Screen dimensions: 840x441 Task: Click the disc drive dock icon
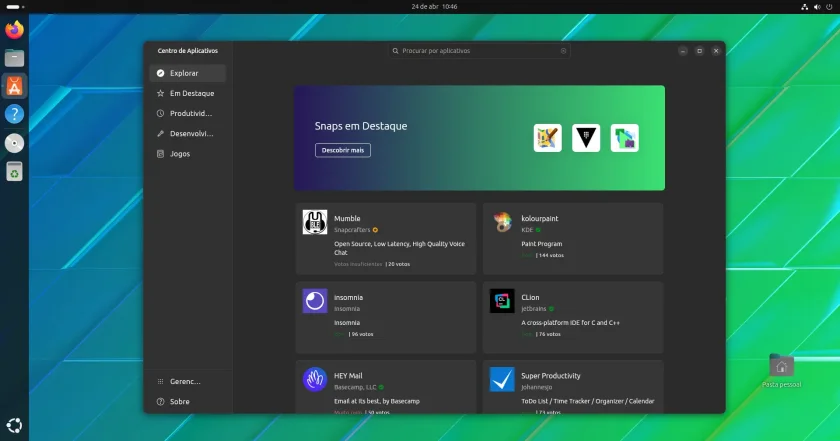[14, 143]
